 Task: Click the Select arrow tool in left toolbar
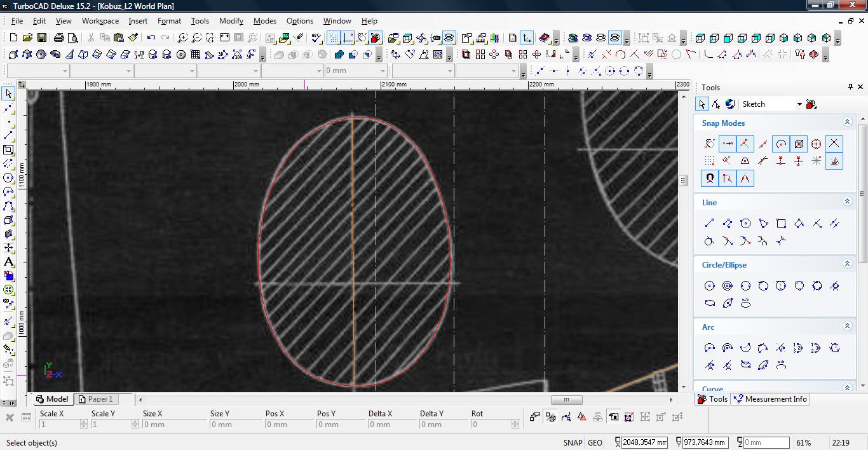pyautogui.click(x=8, y=94)
